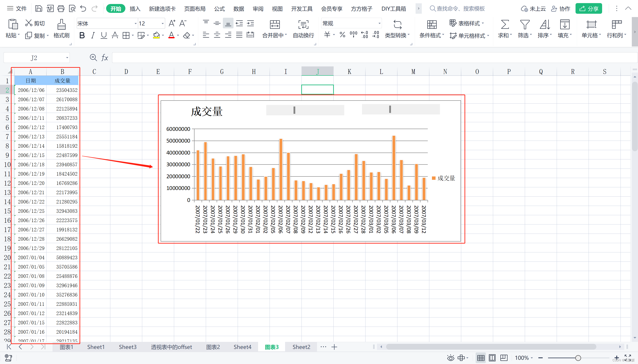Image resolution: width=638 pixels, height=364 pixels.
Task: Undo the last action
Action: tap(83, 9)
